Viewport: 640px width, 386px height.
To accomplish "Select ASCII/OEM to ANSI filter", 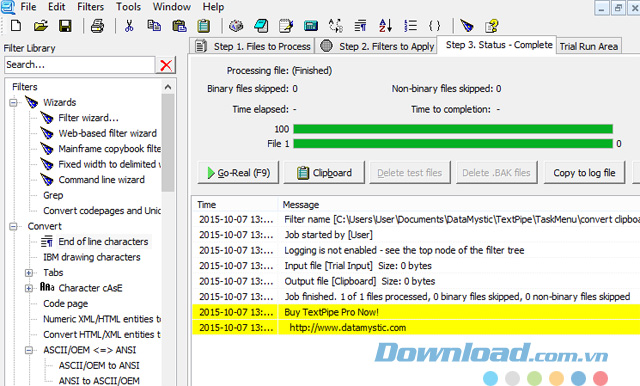I will tap(99, 366).
